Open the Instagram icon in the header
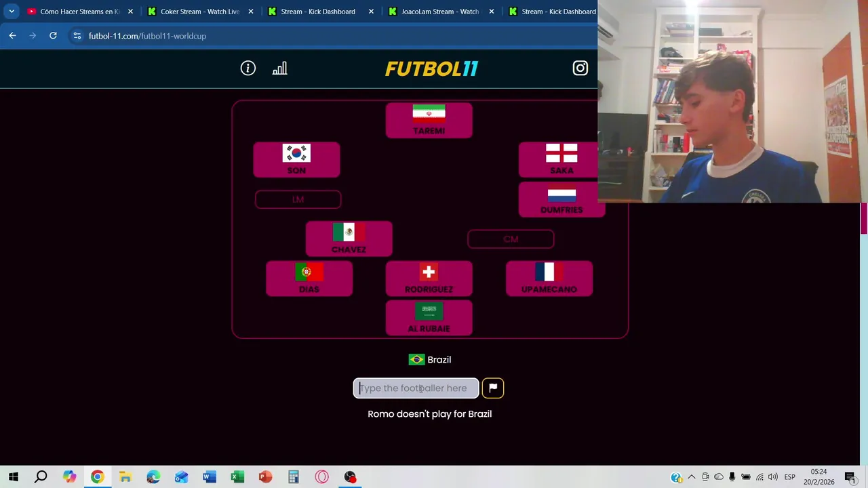The height and width of the screenshot is (488, 868). click(x=580, y=68)
